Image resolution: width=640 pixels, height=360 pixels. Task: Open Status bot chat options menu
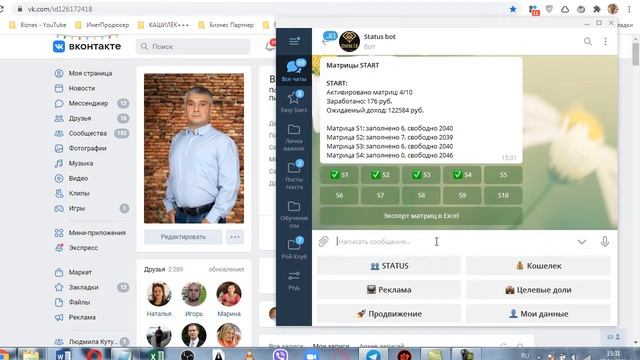605,41
